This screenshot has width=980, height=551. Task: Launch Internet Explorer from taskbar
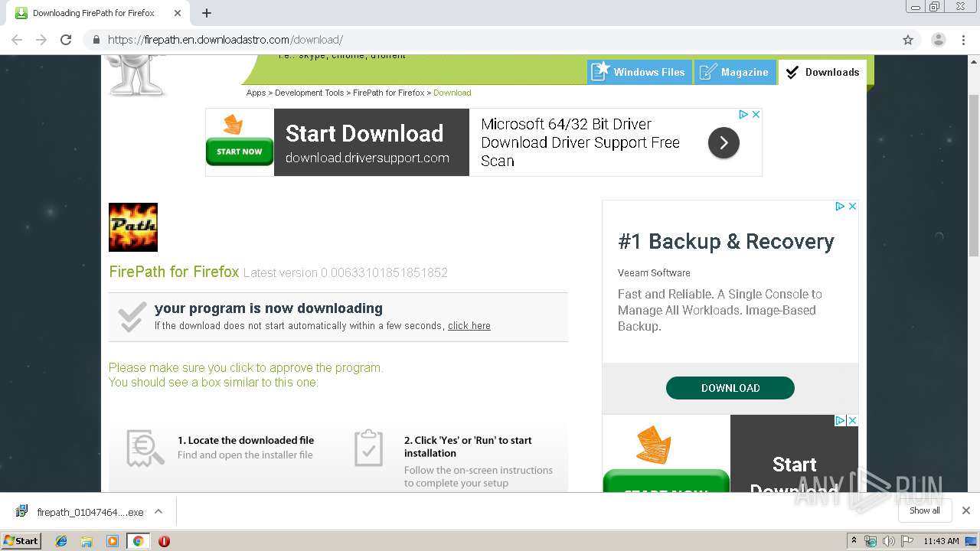61,541
